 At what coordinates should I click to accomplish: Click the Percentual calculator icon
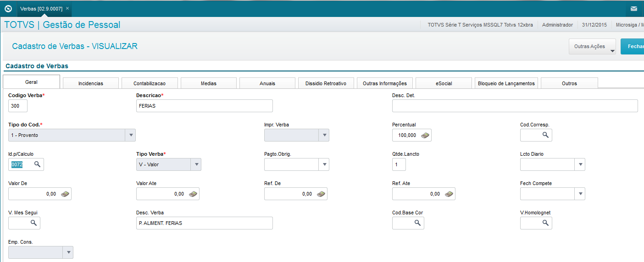426,135
